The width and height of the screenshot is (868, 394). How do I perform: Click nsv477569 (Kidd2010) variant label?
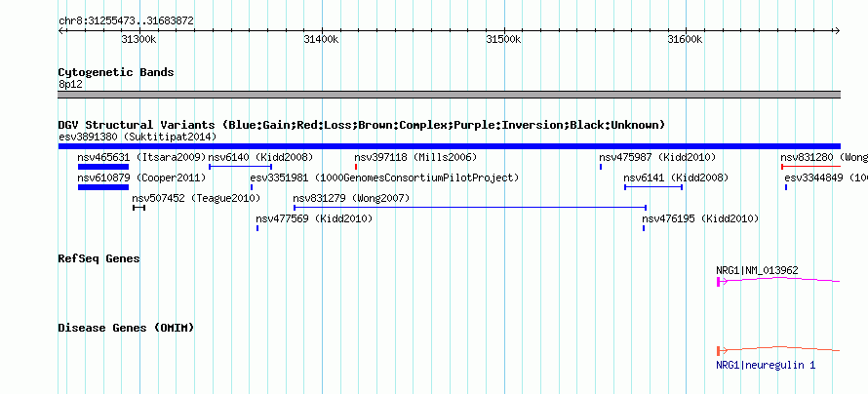pyautogui.click(x=314, y=218)
